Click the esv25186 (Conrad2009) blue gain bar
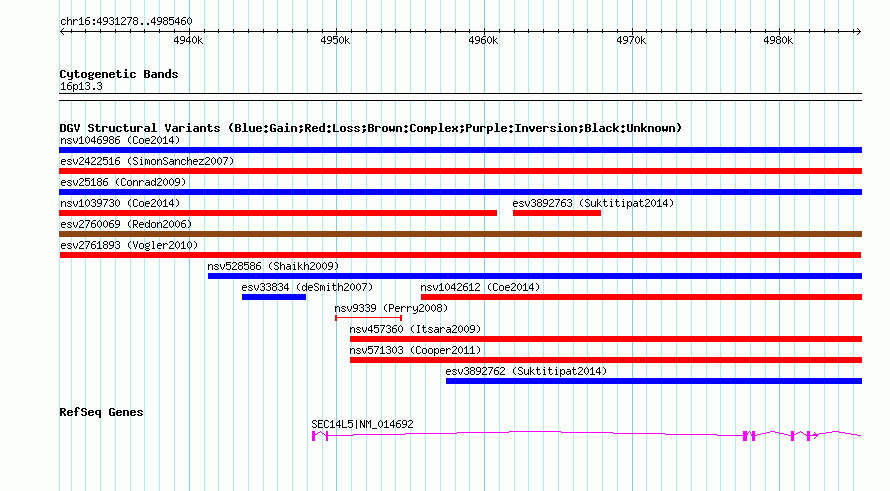Image resolution: width=890 pixels, height=491 pixels. (x=460, y=192)
